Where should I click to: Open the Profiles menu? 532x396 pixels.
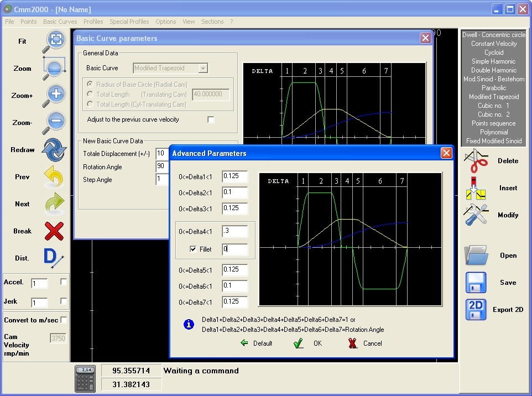[93, 22]
